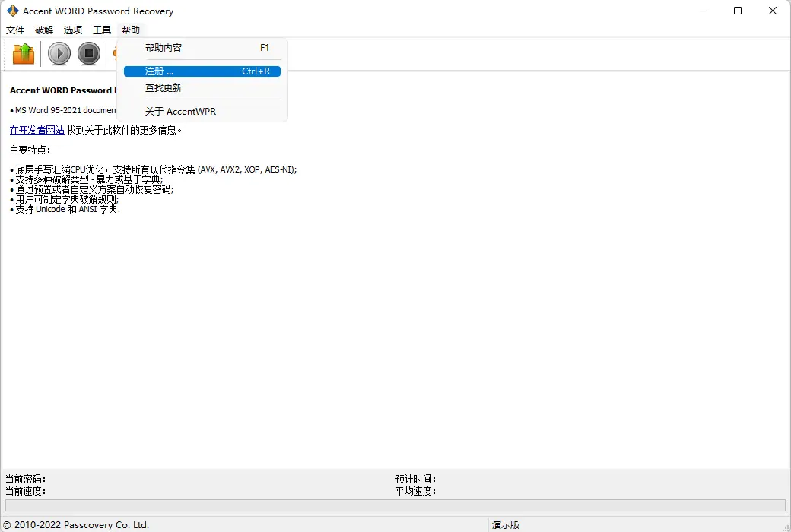791x532 pixels.
Task: Select 注册 ... Ctrl+R menu entry
Action: click(x=202, y=71)
